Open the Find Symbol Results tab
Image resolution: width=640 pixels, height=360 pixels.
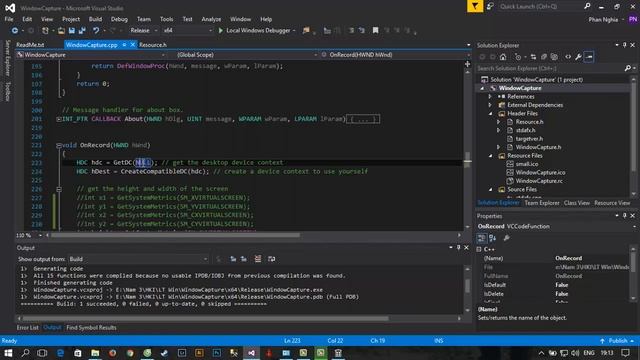[91, 328]
